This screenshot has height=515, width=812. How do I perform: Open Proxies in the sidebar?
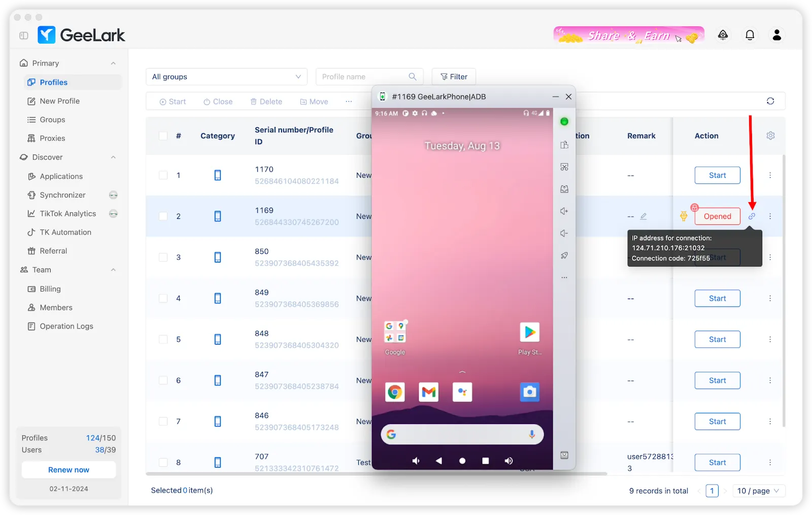52,138
